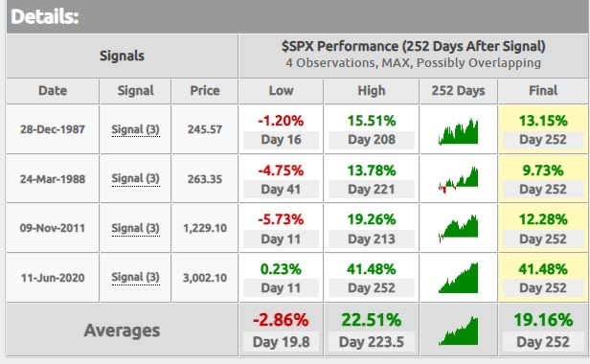Click the -5.73% Low cell
Viewport: 590px width, 364px height.
(281, 228)
